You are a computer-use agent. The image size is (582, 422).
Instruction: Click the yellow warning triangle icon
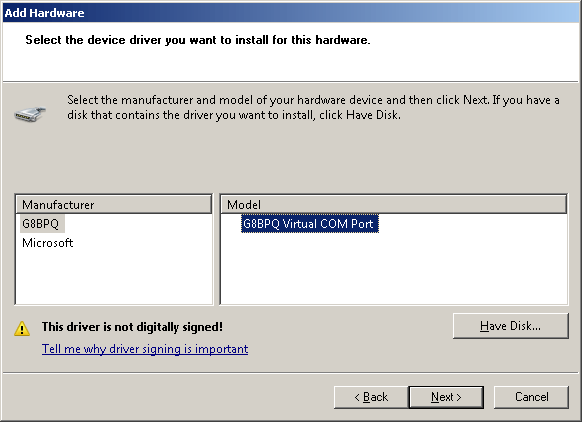click(22, 328)
